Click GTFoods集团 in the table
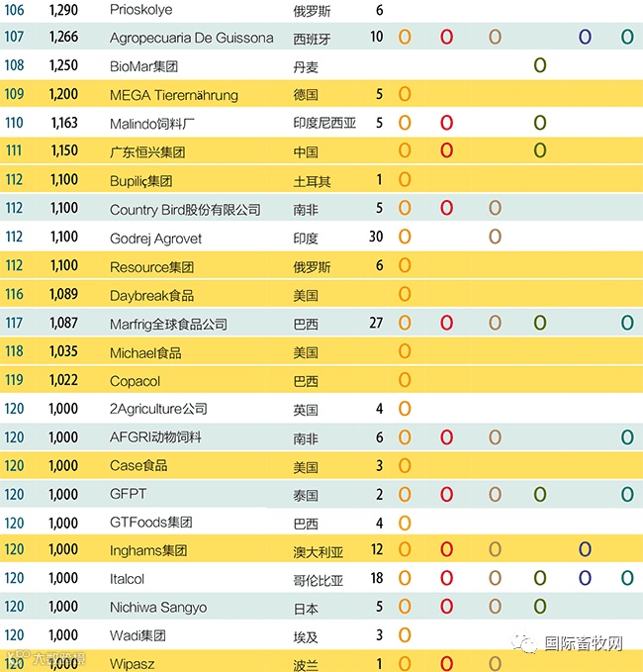The width and height of the screenshot is (643, 672). (150, 523)
